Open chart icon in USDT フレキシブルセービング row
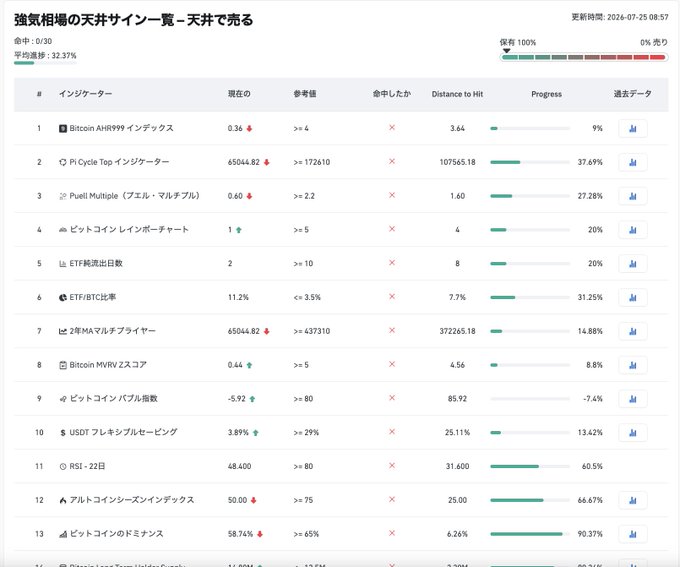Image resolution: width=680 pixels, height=567 pixels. (x=633, y=433)
